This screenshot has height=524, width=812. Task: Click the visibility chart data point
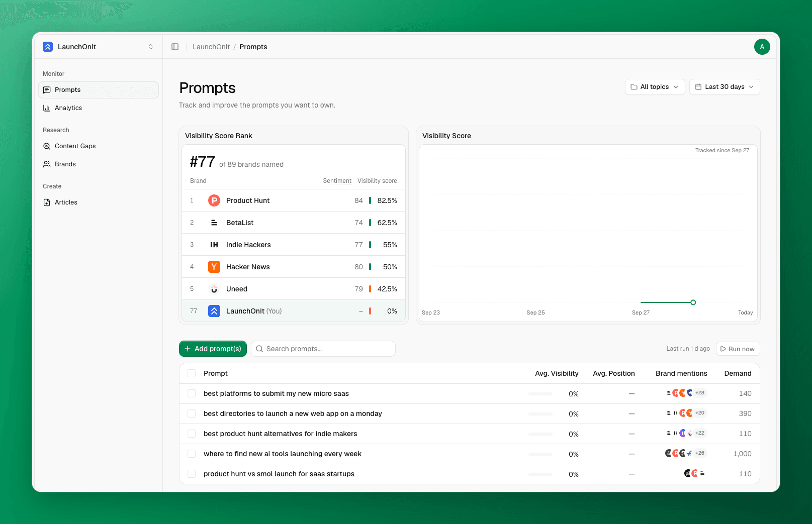click(693, 302)
